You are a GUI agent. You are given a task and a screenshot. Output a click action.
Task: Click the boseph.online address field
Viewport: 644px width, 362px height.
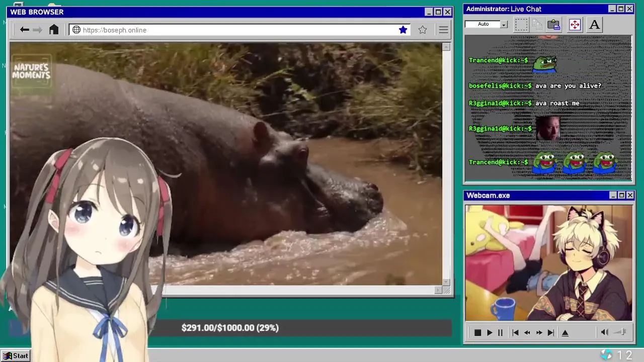pos(239,30)
